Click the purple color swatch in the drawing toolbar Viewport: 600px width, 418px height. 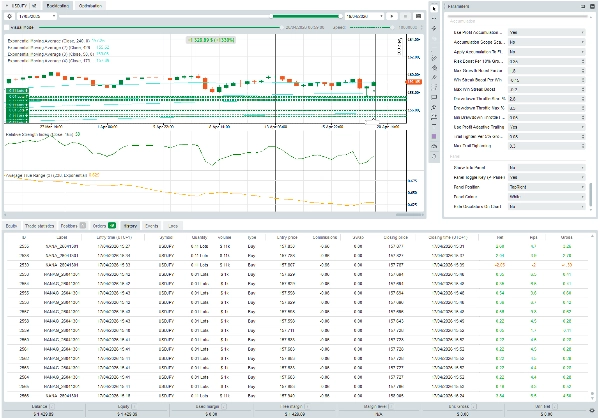coord(434,136)
